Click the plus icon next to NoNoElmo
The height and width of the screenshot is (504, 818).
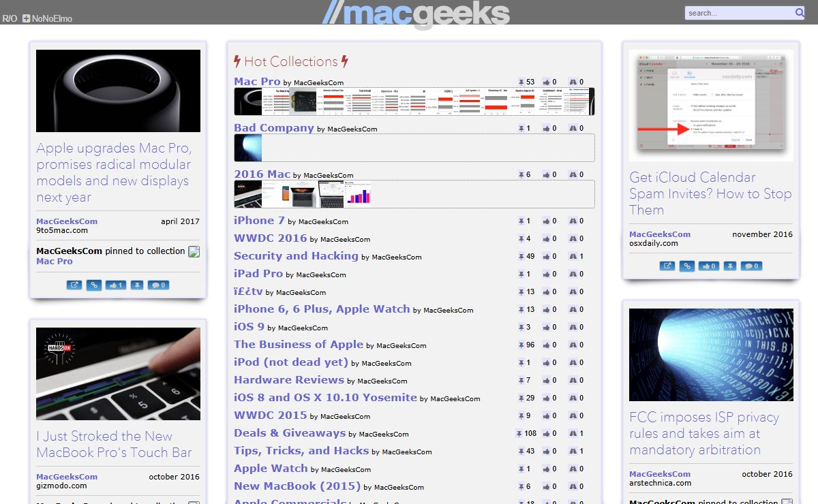click(x=26, y=18)
